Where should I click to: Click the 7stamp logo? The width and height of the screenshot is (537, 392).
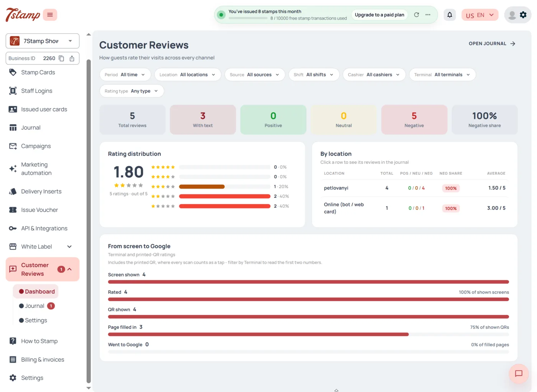click(x=23, y=15)
